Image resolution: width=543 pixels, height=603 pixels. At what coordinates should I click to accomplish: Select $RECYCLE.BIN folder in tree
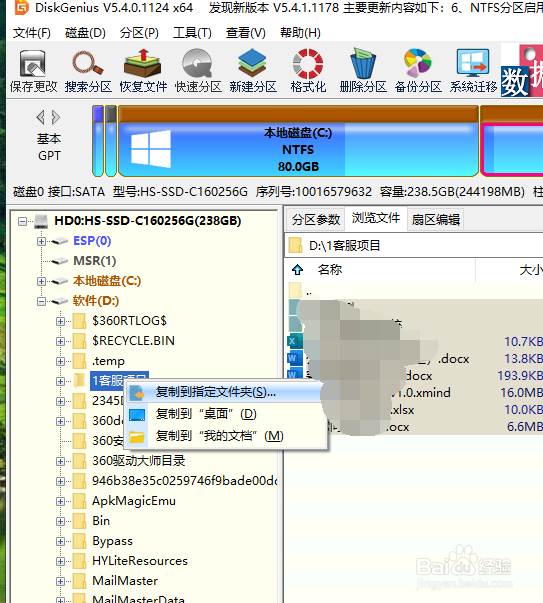coord(133,341)
